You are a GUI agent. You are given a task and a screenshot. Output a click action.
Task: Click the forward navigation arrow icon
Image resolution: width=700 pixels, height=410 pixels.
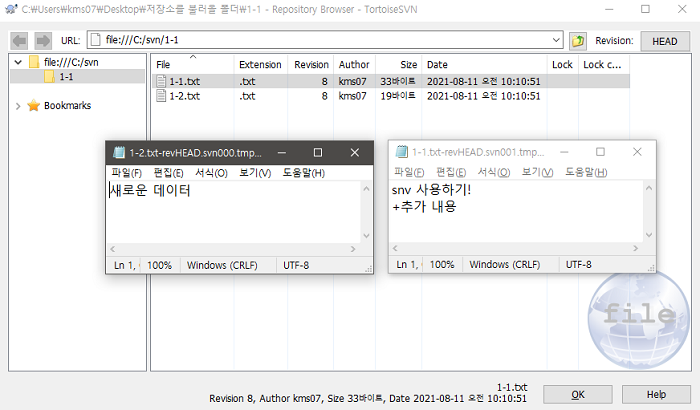pos(43,41)
